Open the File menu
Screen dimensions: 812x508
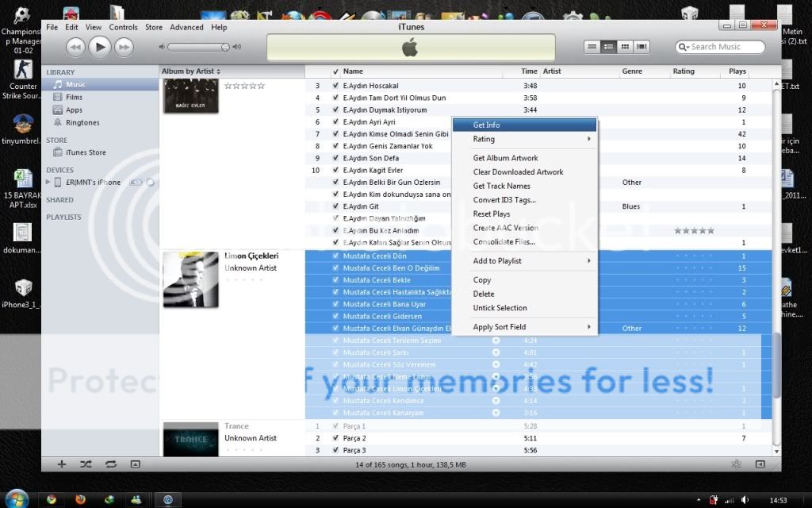52,28
